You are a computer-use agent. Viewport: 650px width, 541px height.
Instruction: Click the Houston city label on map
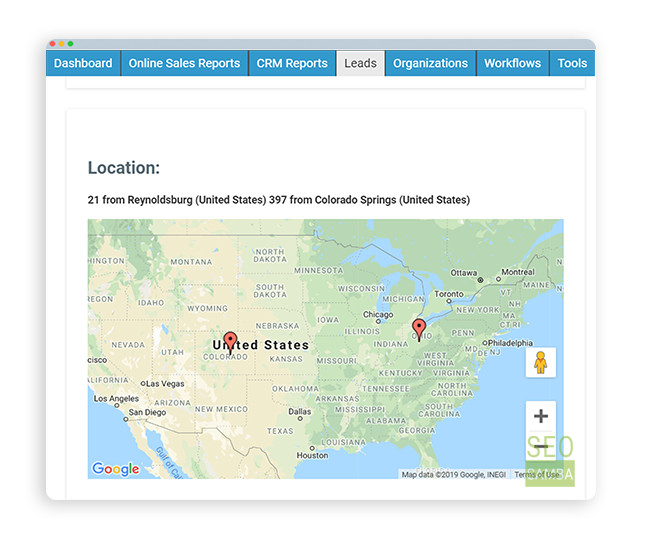pos(312,455)
